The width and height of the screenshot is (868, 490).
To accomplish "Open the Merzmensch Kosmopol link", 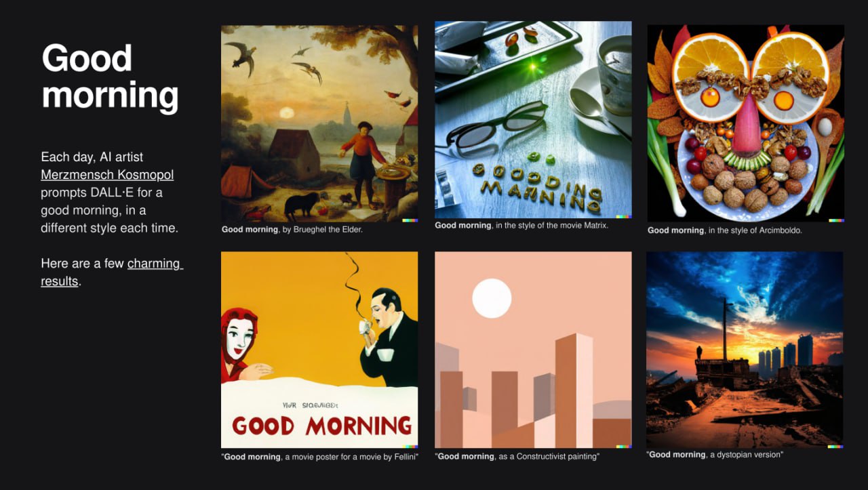I will click(107, 175).
